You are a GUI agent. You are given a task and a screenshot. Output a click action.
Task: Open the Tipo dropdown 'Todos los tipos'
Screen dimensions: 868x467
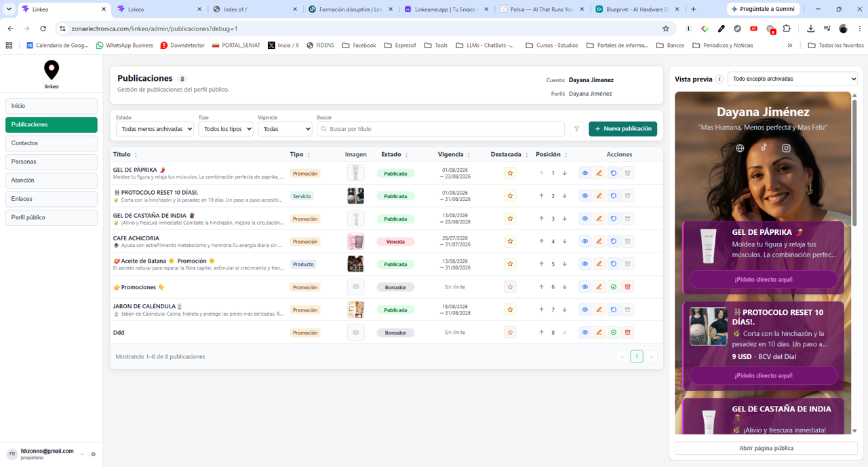click(x=226, y=129)
